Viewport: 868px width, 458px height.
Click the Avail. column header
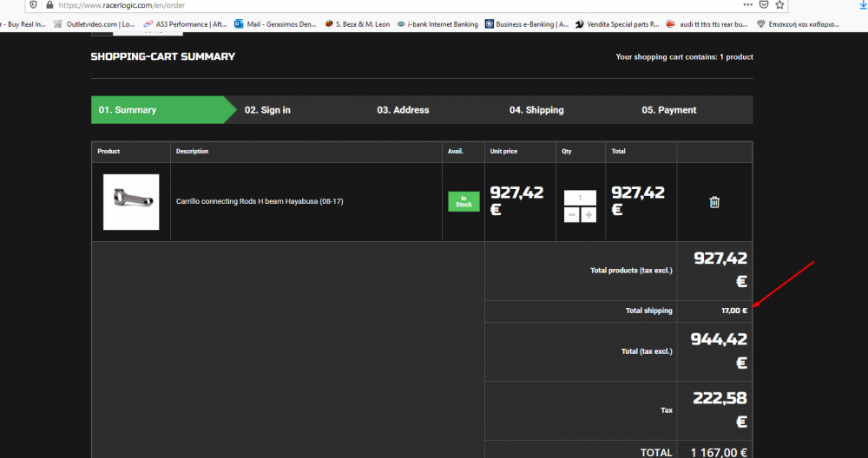coord(456,151)
